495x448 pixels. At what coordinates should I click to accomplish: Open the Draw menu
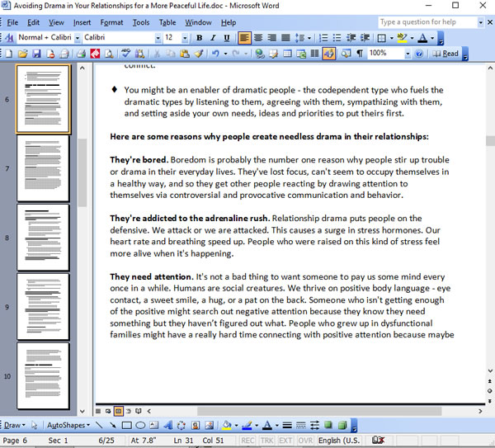click(x=14, y=425)
